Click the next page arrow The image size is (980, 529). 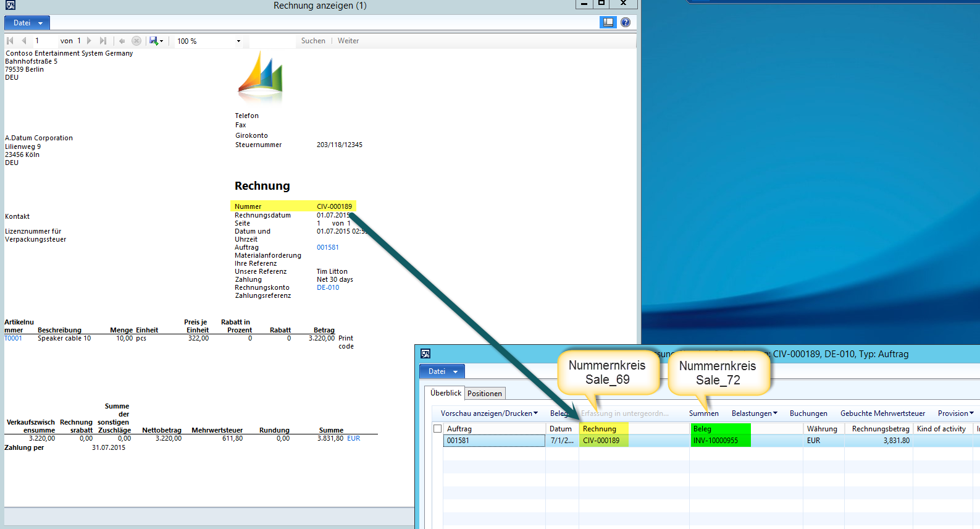pyautogui.click(x=90, y=41)
